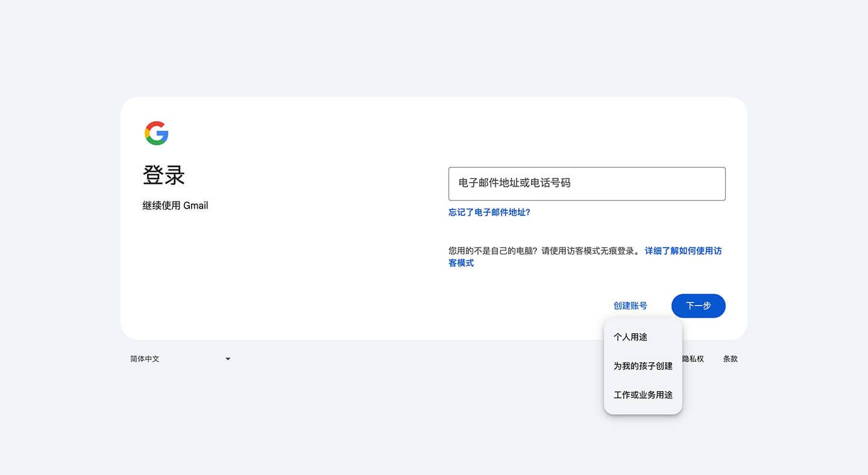This screenshot has height=475, width=868.
Task: Click the 下一步 button
Action: [x=699, y=306]
